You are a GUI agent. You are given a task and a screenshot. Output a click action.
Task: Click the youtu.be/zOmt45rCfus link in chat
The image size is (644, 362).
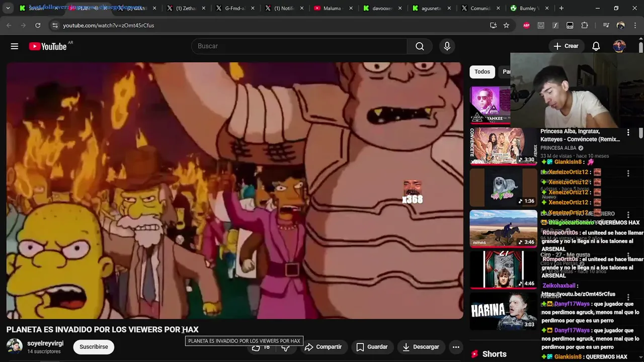click(578, 294)
